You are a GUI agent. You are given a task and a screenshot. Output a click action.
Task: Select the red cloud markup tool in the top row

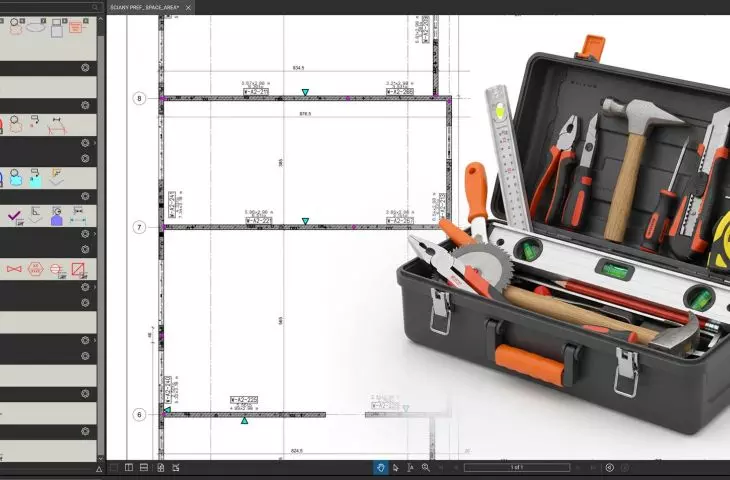click(x=15, y=26)
